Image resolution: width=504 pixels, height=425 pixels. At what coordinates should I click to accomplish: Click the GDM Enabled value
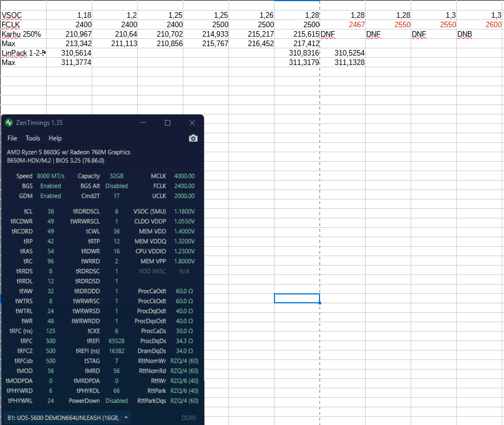[x=51, y=196]
